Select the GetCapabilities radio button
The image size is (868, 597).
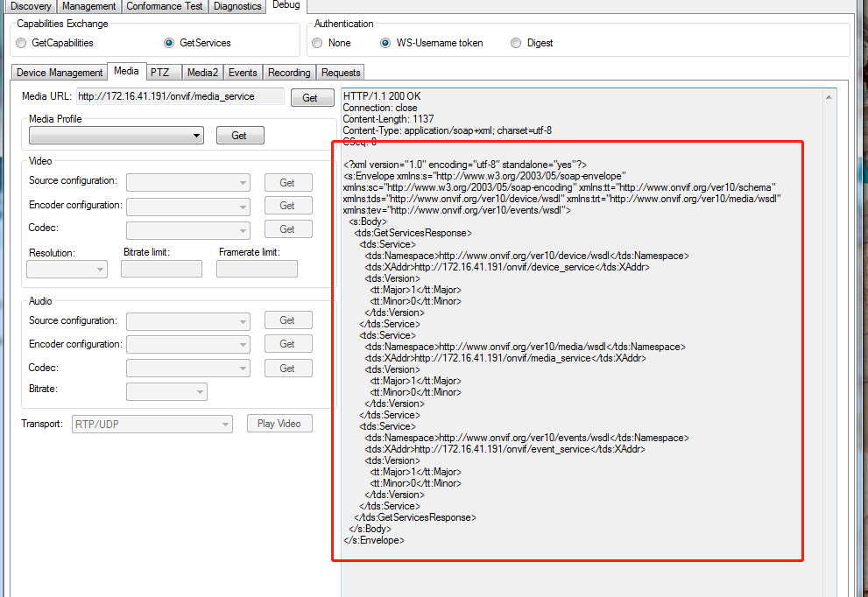click(x=20, y=42)
